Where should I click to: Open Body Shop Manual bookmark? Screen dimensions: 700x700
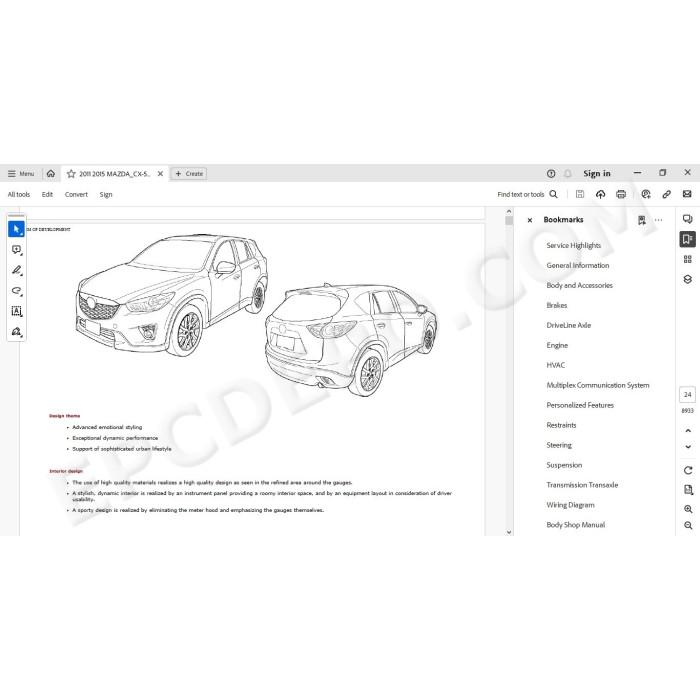[x=575, y=525]
